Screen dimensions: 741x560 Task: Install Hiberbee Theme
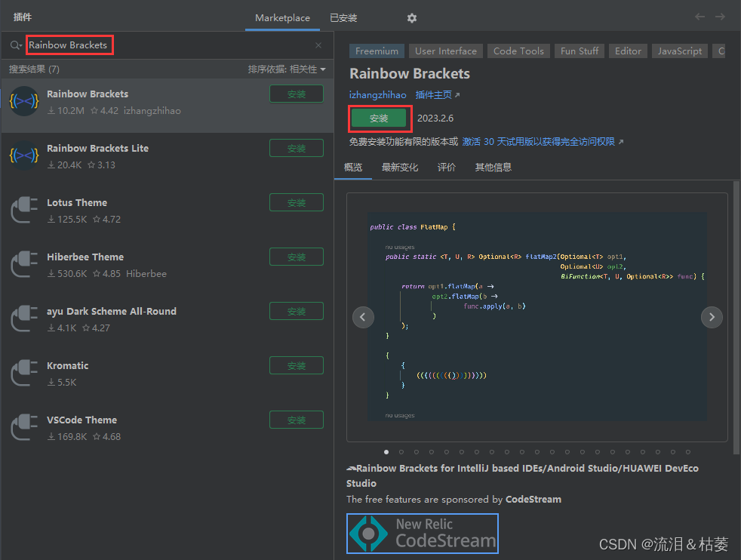297,257
